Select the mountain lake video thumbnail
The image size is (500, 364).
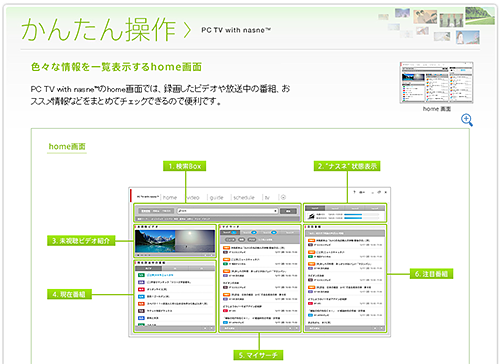pyautogui.click(x=155, y=241)
